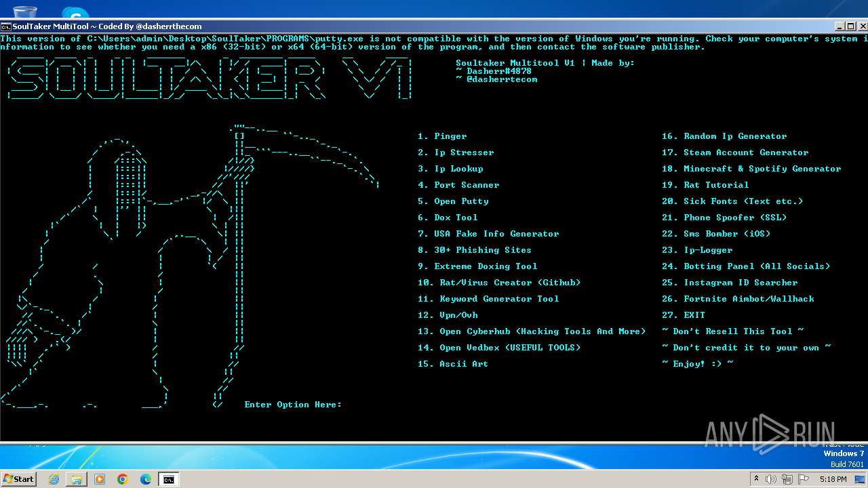Click the console window title bar icon
868x488 pixels.
tap(5, 26)
